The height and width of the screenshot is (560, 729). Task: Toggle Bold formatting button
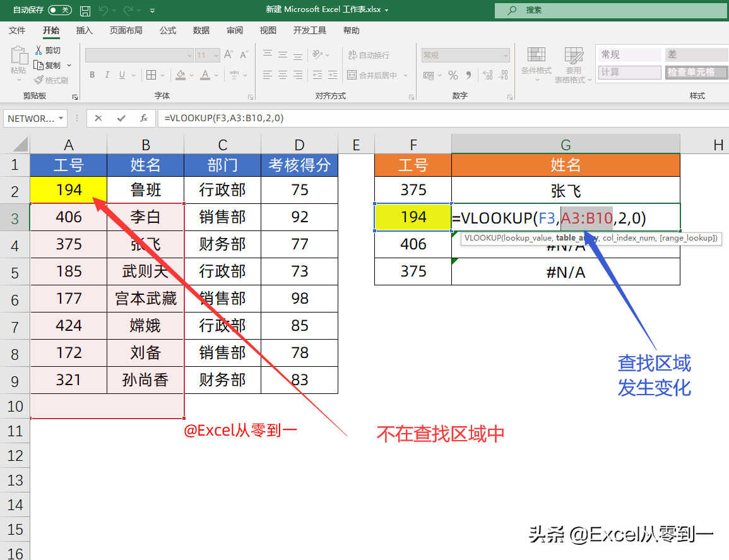(92, 75)
